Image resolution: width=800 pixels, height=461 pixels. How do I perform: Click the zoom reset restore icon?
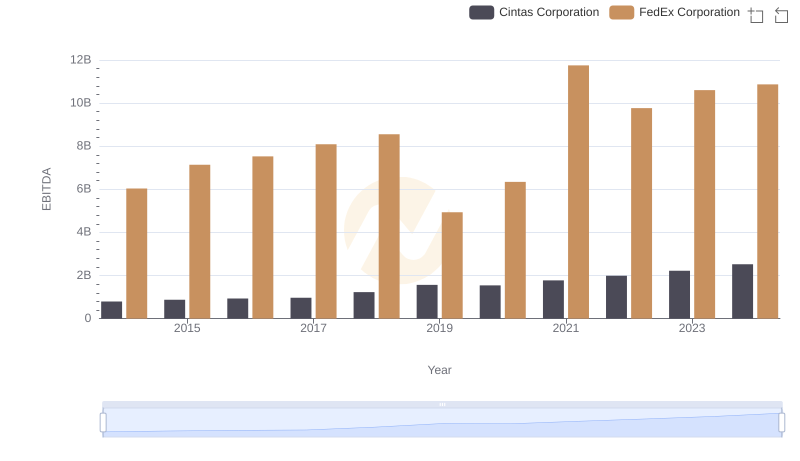coord(781,15)
